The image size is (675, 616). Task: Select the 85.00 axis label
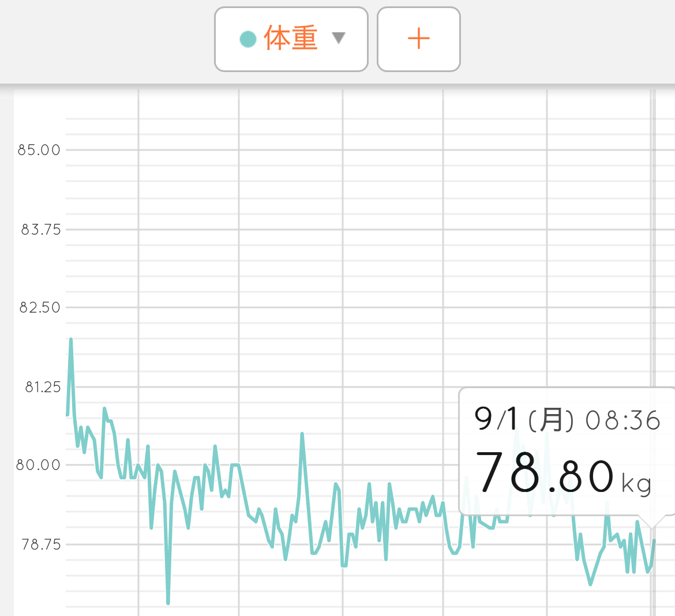pyautogui.click(x=39, y=150)
